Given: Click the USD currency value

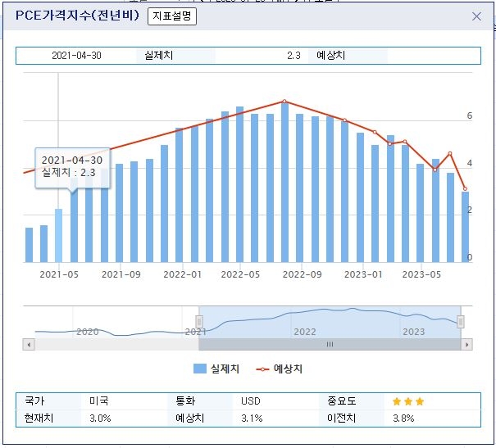Looking at the screenshot, I should click(x=251, y=401).
